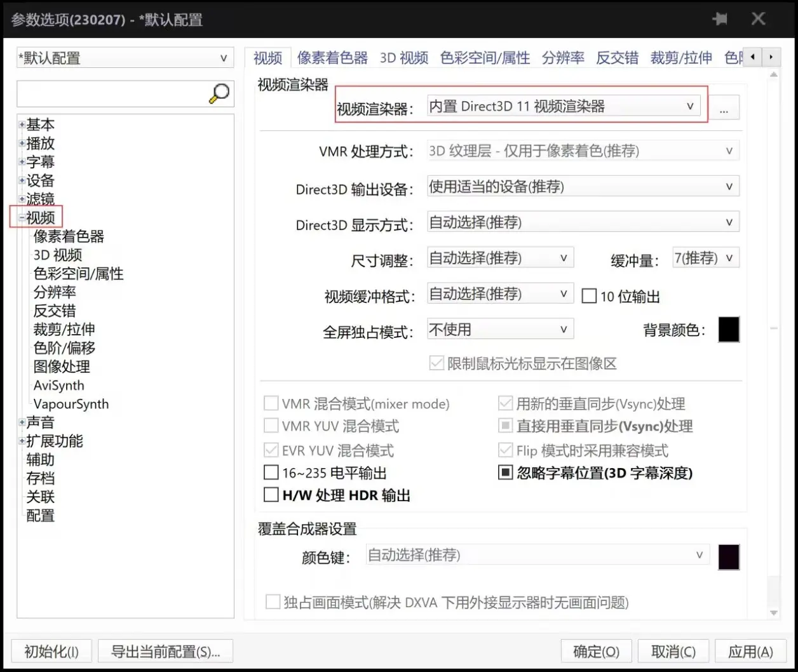This screenshot has height=672, width=798.
Task: Switch to the 分辨率 tab
Action: point(564,57)
